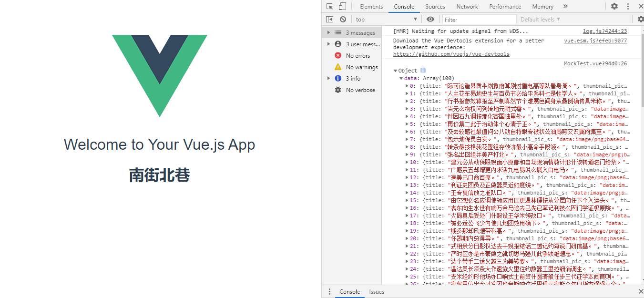Open the MockTest.vue?94d0:26 source link

pyautogui.click(x=595, y=63)
